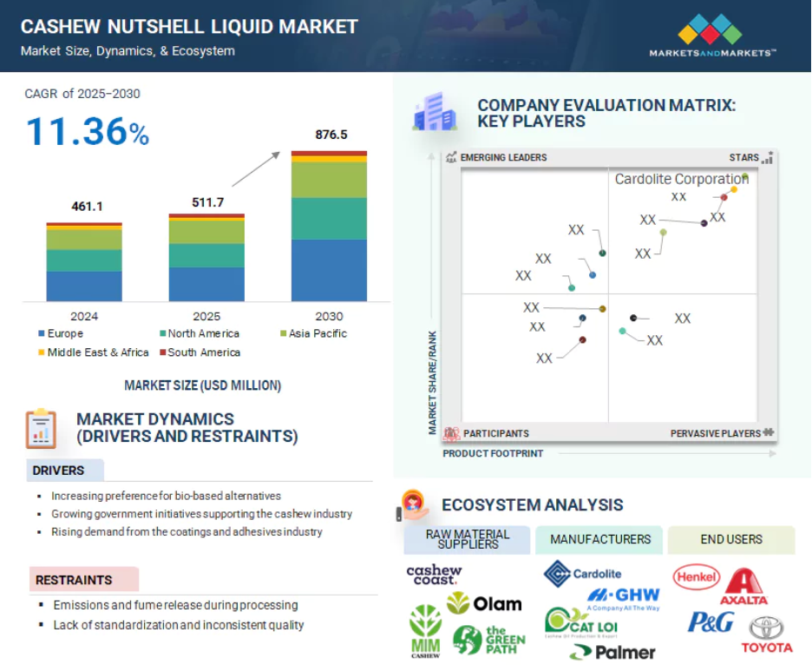Click the 'Market Size (USD Million)' caption
The height and width of the screenshot is (665, 812).
[x=202, y=385]
